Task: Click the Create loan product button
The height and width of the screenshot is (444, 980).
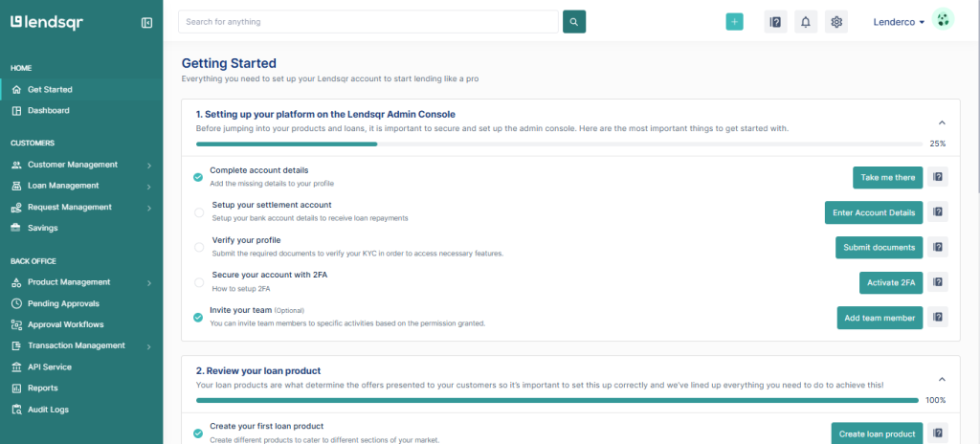Action: click(x=877, y=433)
